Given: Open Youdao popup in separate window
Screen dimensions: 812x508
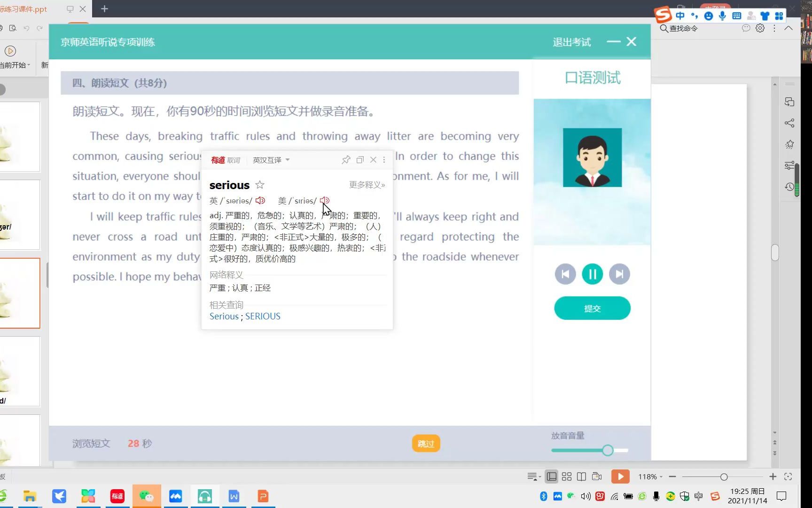Looking at the screenshot, I should 360,160.
